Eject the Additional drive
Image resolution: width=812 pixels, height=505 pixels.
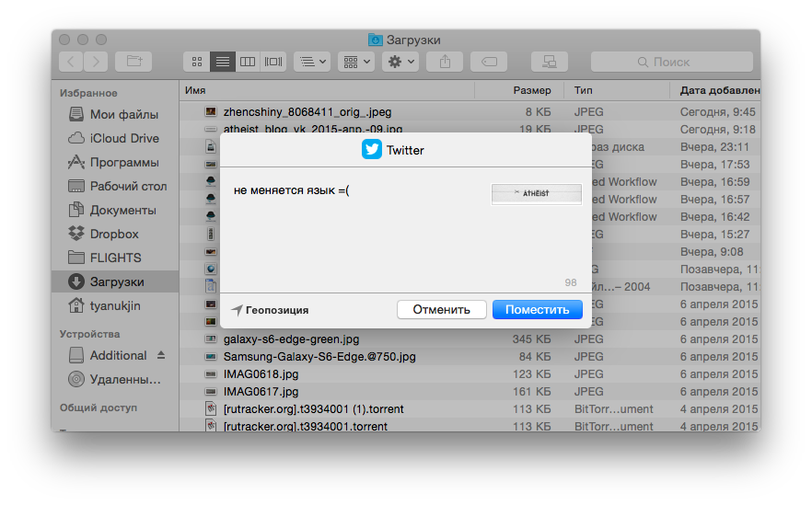[161, 355]
